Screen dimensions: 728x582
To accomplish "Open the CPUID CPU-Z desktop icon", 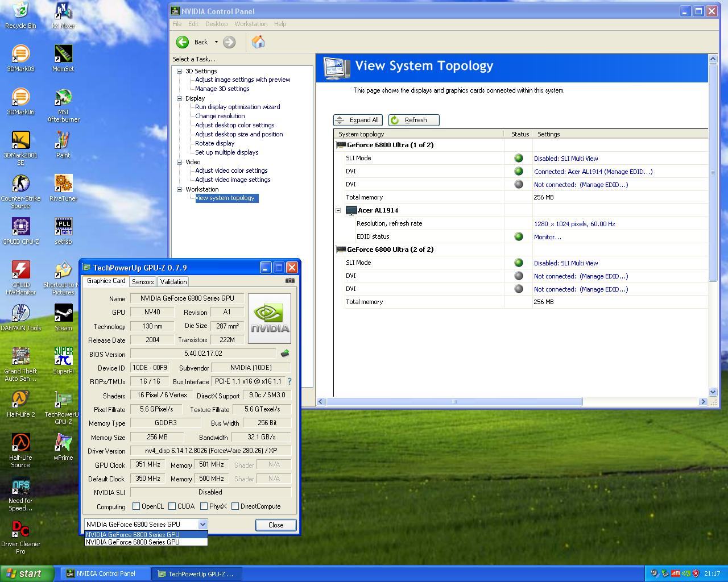I will pos(20,231).
